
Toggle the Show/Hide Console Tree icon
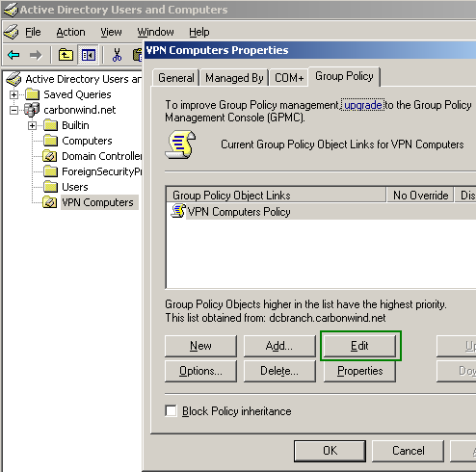point(88,55)
